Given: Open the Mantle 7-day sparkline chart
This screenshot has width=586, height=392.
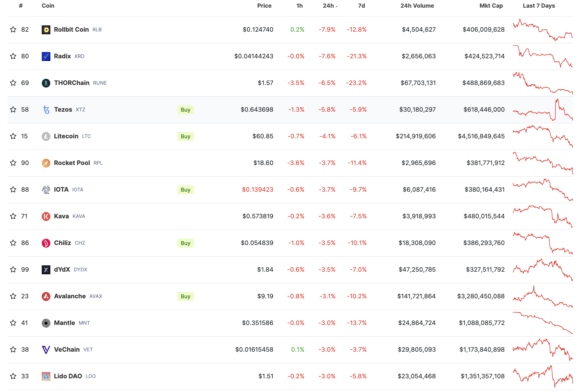Looking at the screenshot, I should [x=543, y=323].
